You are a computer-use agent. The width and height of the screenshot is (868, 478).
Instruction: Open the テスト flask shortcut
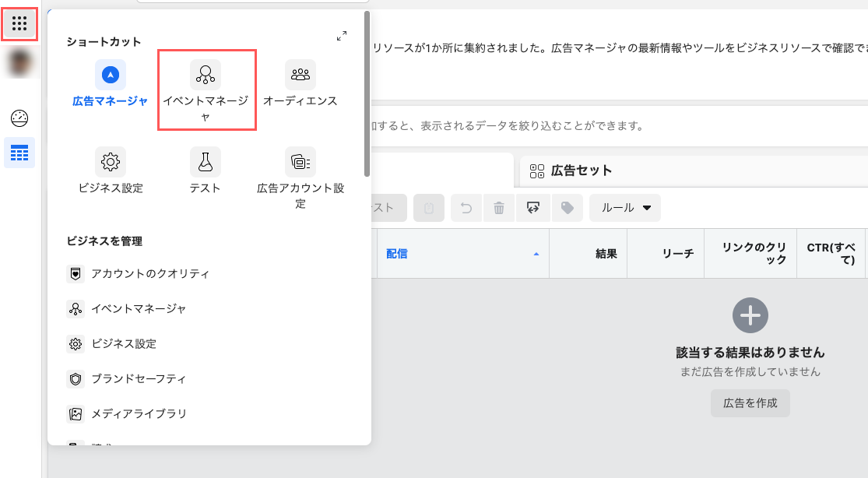pyautogui.click(x=206, y=162)
